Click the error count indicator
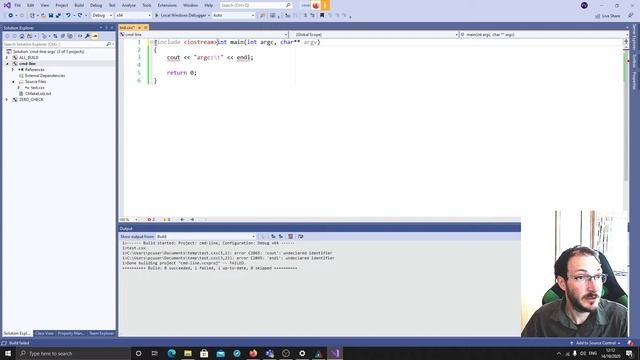This screenshot has height=360, width=640. (151, 220)
